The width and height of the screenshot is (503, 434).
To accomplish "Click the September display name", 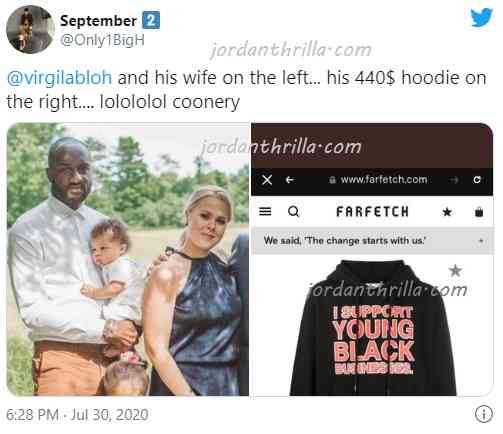I will [x=98, y=21].
